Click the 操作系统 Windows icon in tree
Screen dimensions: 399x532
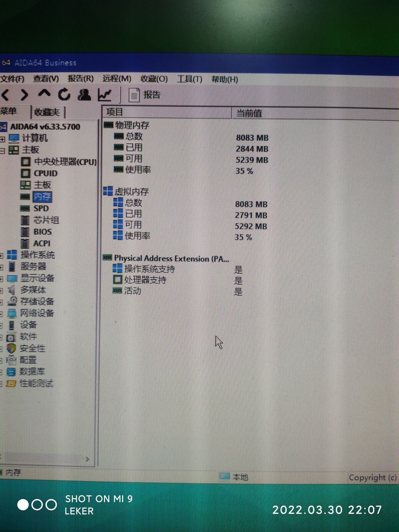[12, 255]
